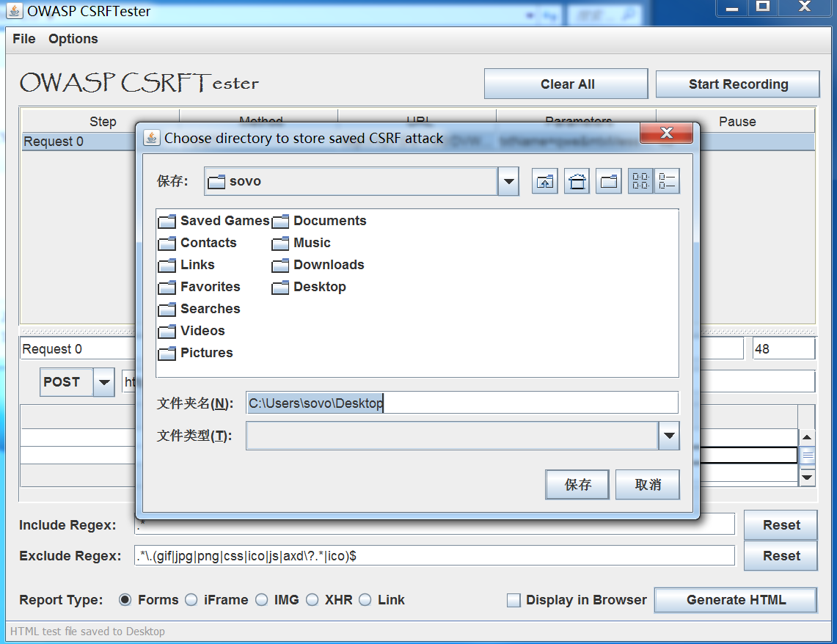837x644 pixels.
Task: Select the Saved Games folder
Action: click(x=214, y=221)
